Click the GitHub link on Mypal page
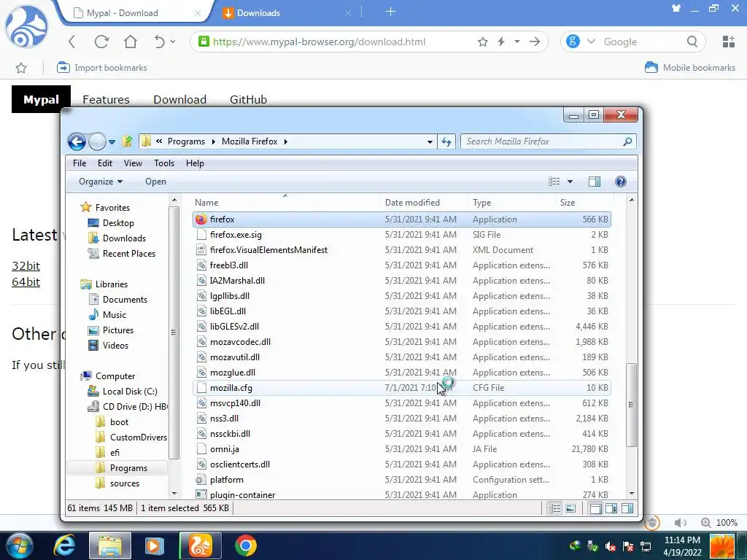The height and width of the screenshot is (560, 747). tap(248, 99)
